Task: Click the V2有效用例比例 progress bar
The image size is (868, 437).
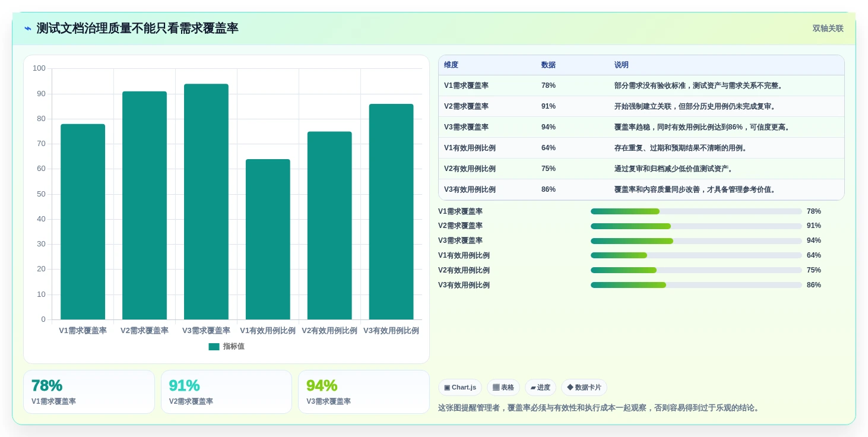Action: coord(696,270)
